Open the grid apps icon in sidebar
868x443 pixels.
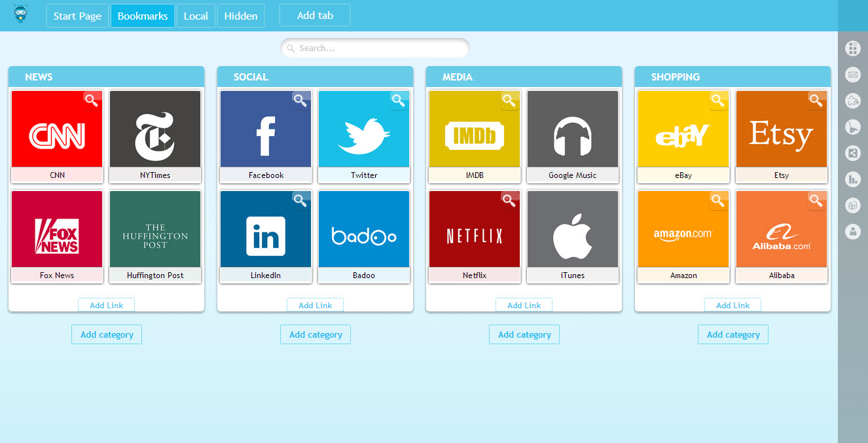[852, 48]
